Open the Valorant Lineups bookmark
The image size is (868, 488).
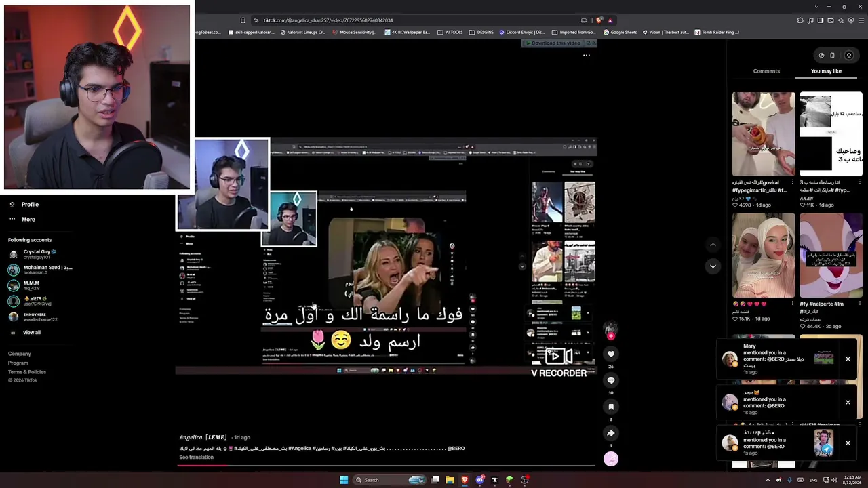pyautogui.click(x=303, y=32)
